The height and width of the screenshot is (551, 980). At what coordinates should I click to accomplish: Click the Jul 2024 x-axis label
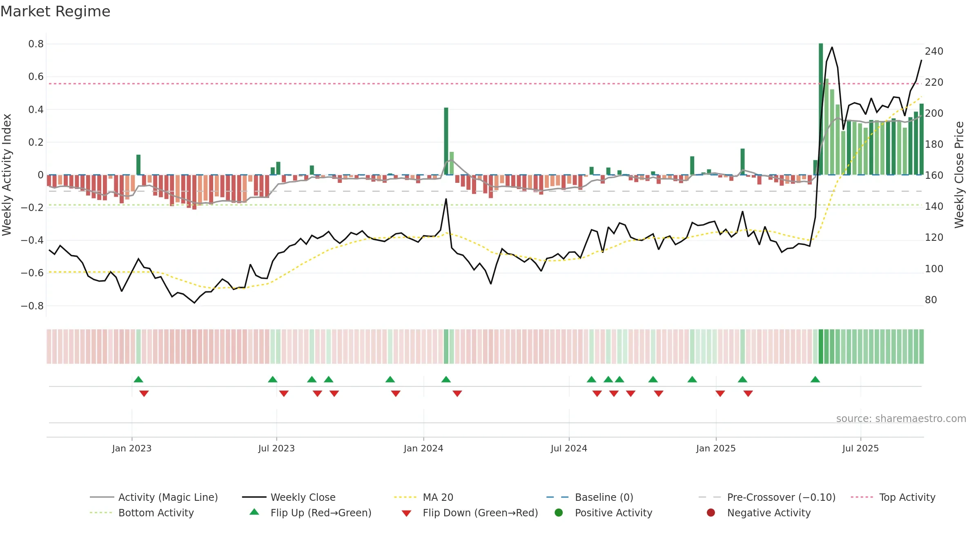click(x=569, y=448)
